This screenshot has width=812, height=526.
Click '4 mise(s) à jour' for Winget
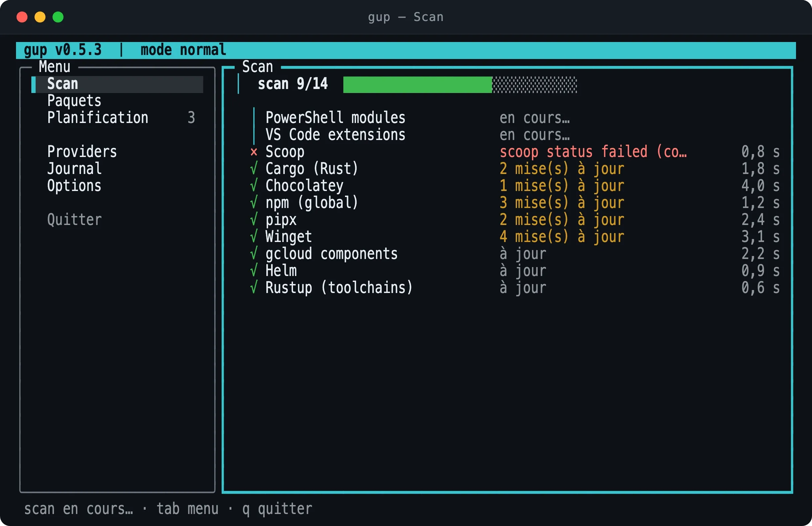point(562,237)
